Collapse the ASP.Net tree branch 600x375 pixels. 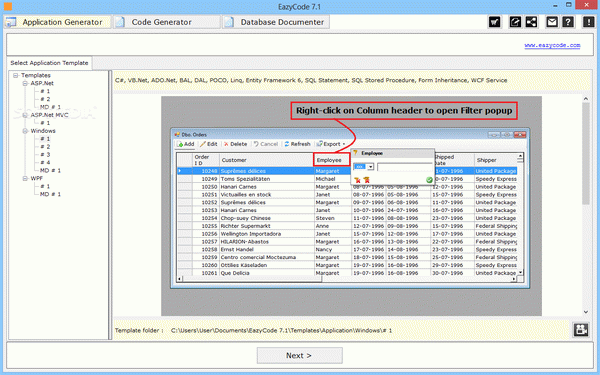[25, 83]
